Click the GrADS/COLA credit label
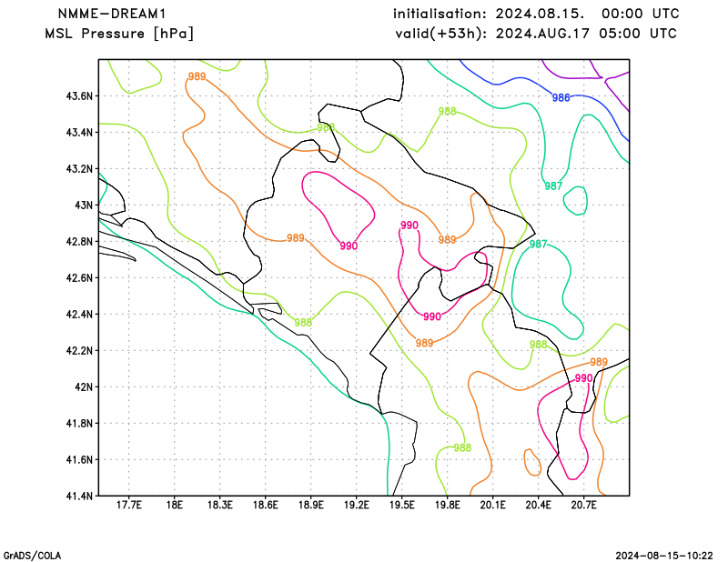Image resolution: width=728 pixels, height=562 pixels. pyautogui.click(x=32, y=556)
